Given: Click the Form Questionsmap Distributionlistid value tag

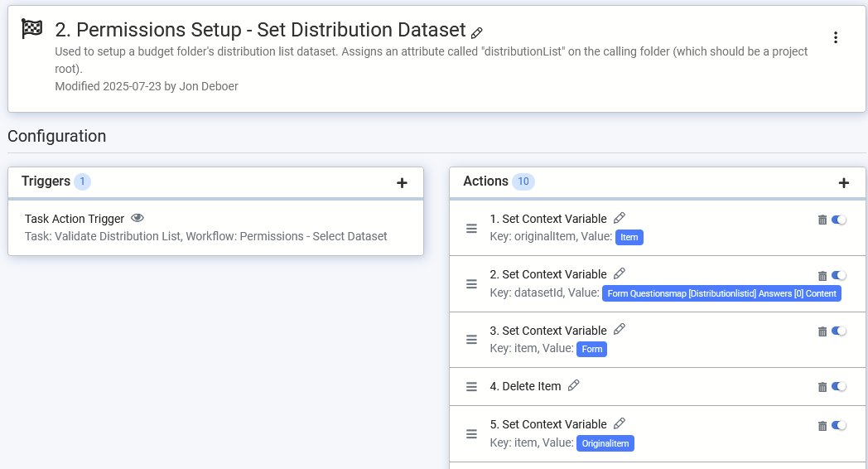Looking at the screenshot, I should click(x=721, y=293).
